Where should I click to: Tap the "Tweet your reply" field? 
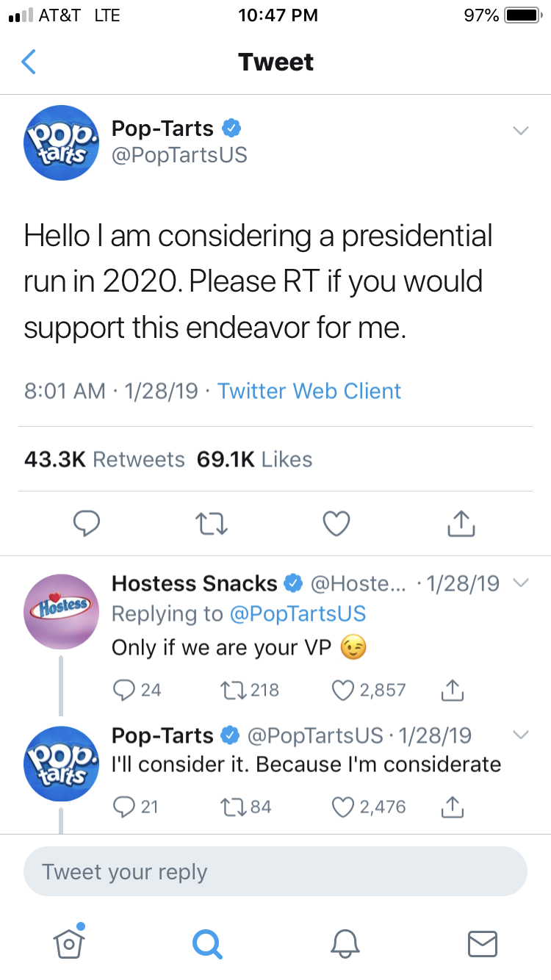pyautogui.click(x=275, y=872)
